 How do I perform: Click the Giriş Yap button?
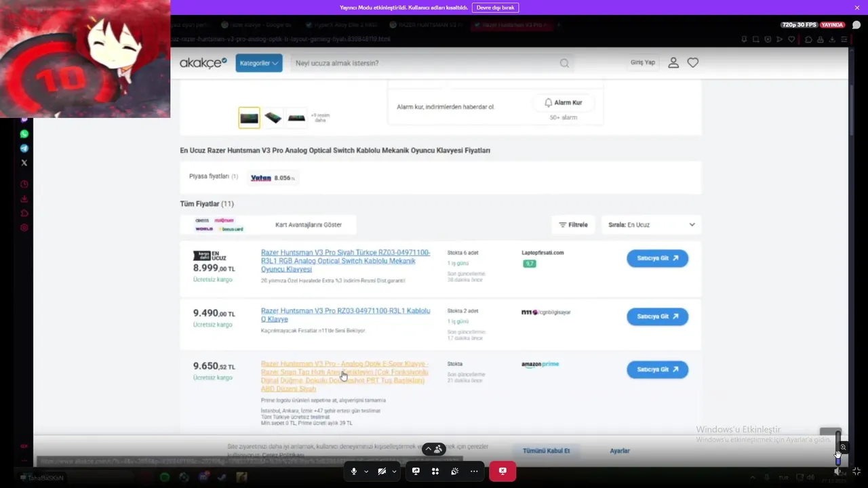coord(643,62)
